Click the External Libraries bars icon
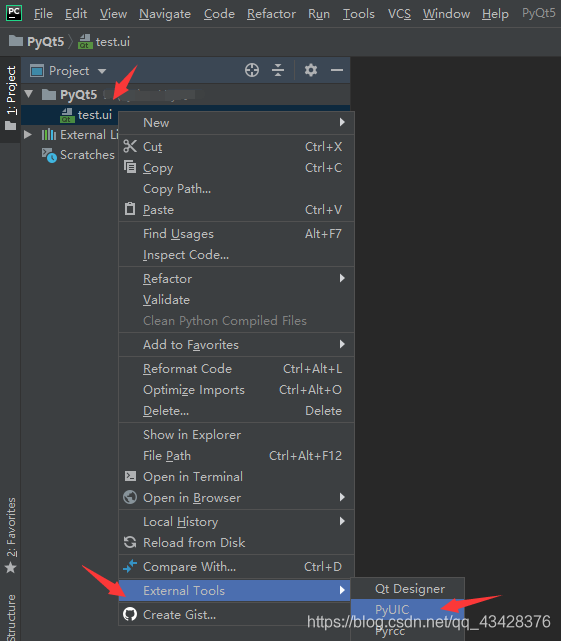This screenshot has width=561, height=641. point(49,134)
